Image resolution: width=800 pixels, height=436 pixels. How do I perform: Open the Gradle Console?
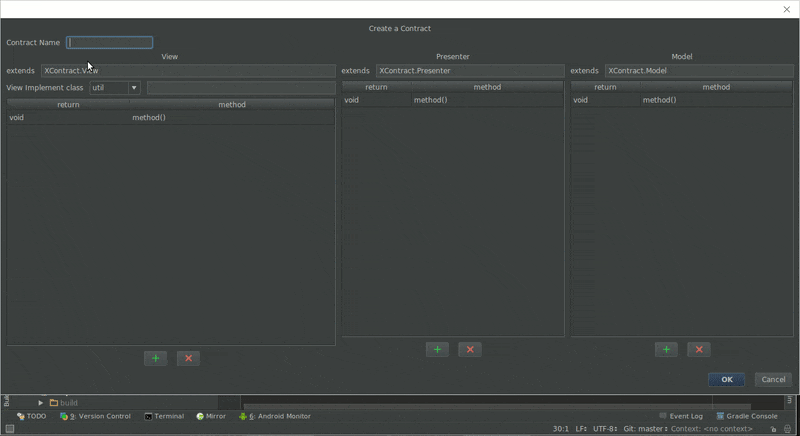point(747,416)
